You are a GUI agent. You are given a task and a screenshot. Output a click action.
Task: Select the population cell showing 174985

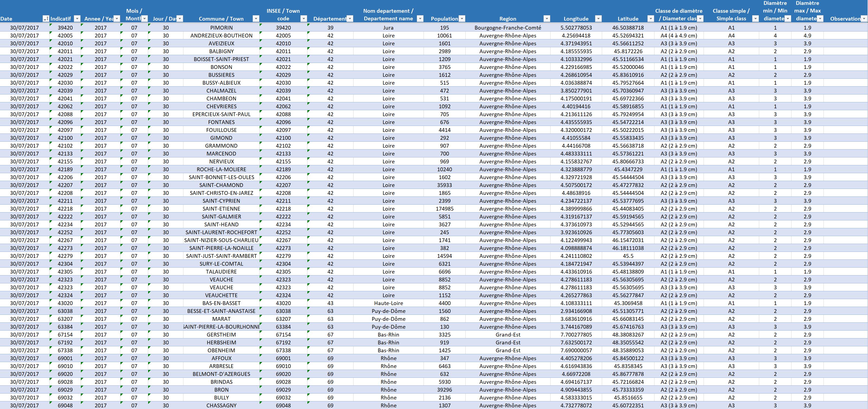(x=444, y=209)
